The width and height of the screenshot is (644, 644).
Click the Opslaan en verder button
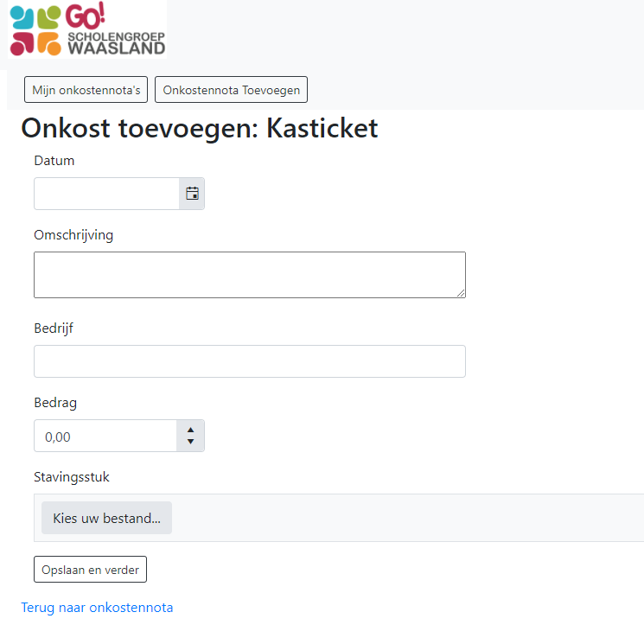coord(90,570)
